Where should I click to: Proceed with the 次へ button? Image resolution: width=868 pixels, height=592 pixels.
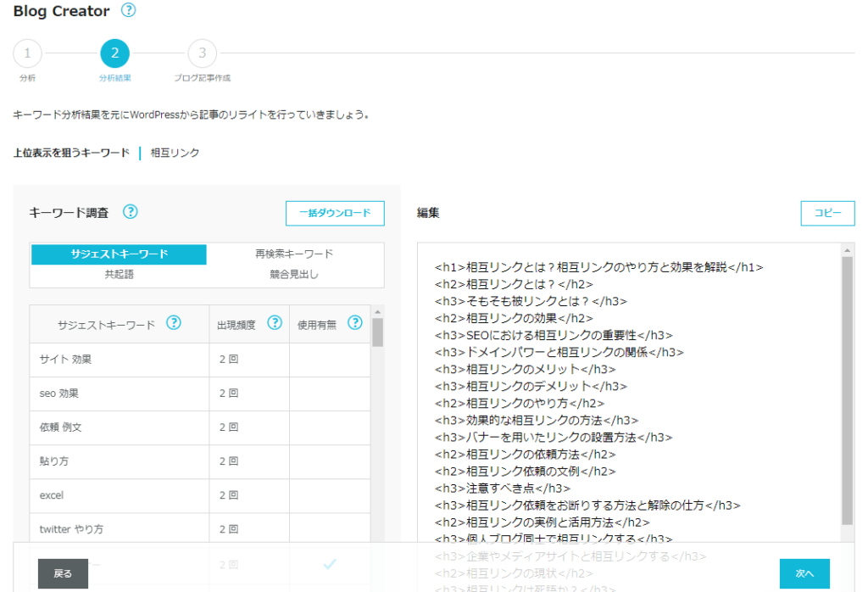tap(804, 573)
